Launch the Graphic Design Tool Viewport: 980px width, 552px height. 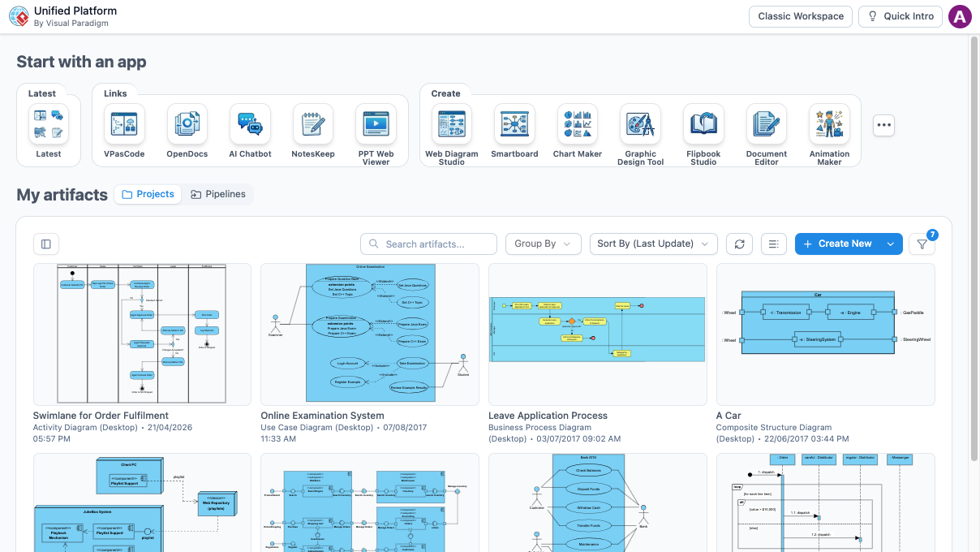point(640,124)
